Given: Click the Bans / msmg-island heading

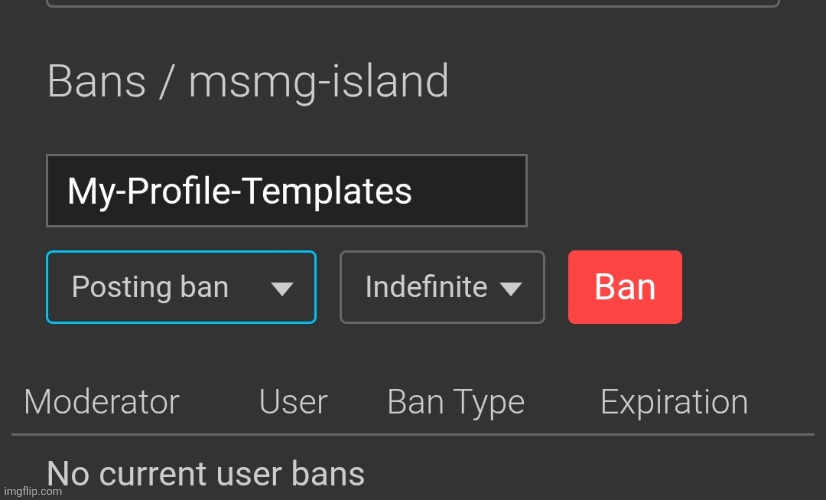Looking at the screenshot, I should click(248, 81).
